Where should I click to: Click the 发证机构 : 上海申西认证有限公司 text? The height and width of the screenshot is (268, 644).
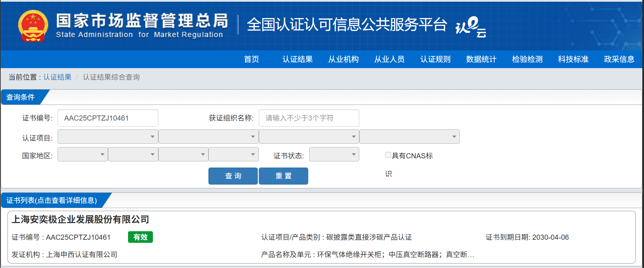pyautogui.click(x=64, y=255)
